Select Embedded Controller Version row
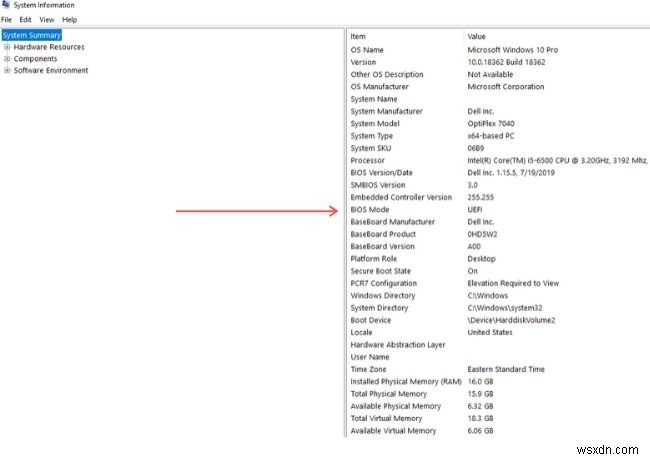 pos(401,197)
